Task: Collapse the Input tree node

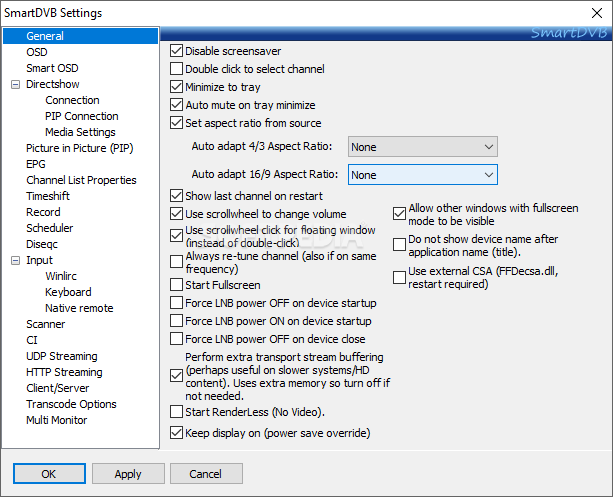Action: tap(15, 260)
